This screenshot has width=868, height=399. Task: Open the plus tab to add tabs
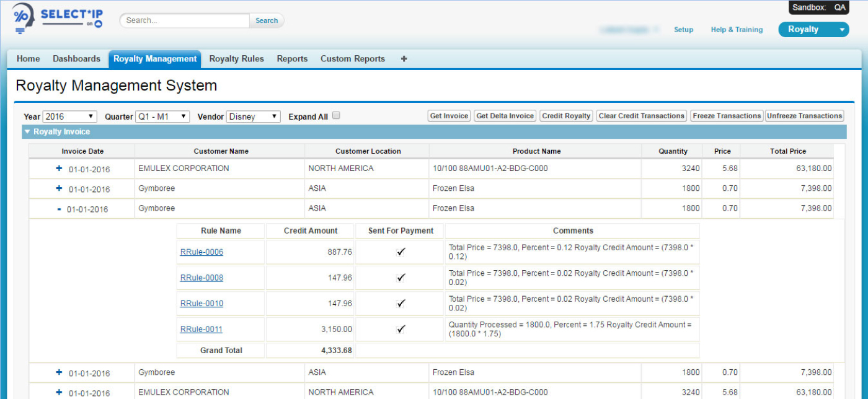click(x=404, y=59)
